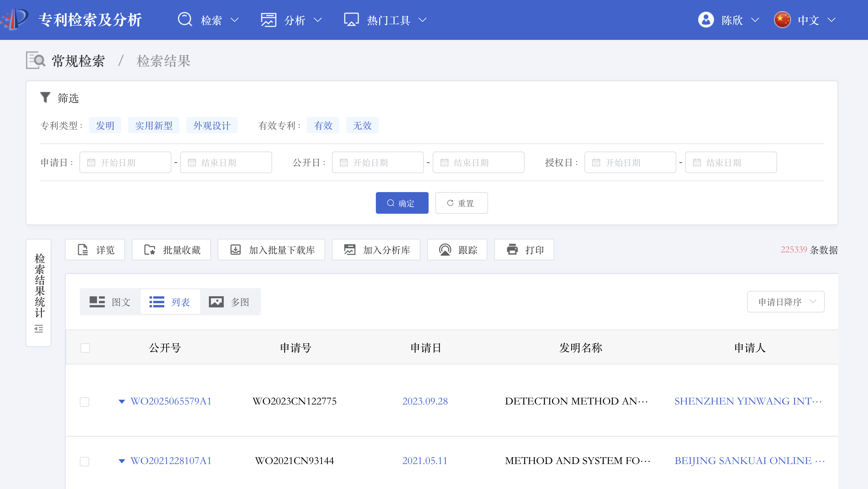Toggle 有效 valid patent filter
The width and height of the screenshot is (868, 489).
point(323,125)
